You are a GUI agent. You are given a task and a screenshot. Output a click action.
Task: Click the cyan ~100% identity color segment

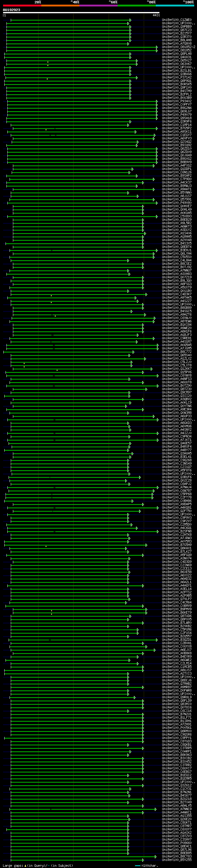(x=175, y=6)
